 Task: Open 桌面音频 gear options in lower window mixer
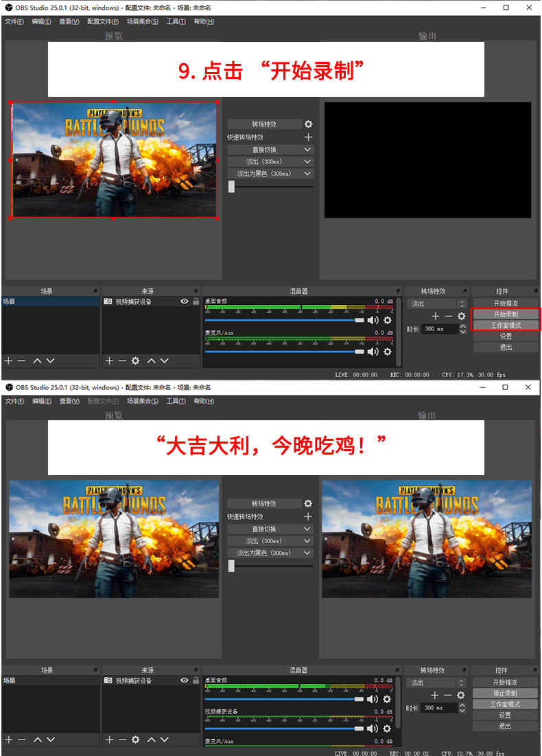click(387, 699)
